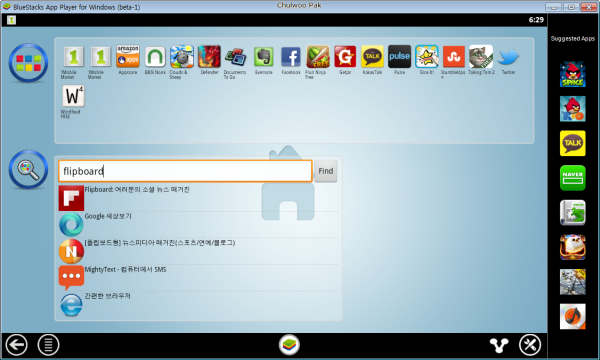Install suggested Angry Birds Rio
This screenshot has height=360, width=600.
[x=572, y=109]
